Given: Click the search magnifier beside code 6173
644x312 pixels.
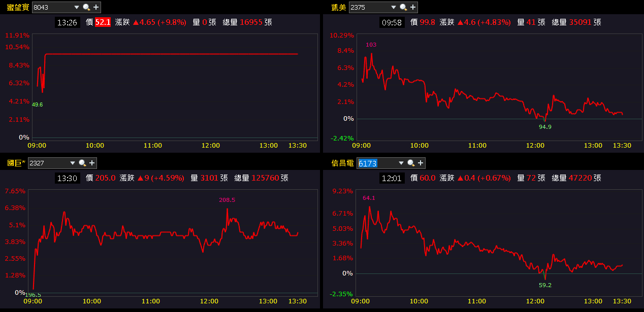Looking at the screenshot, I should tap(411, 163).
